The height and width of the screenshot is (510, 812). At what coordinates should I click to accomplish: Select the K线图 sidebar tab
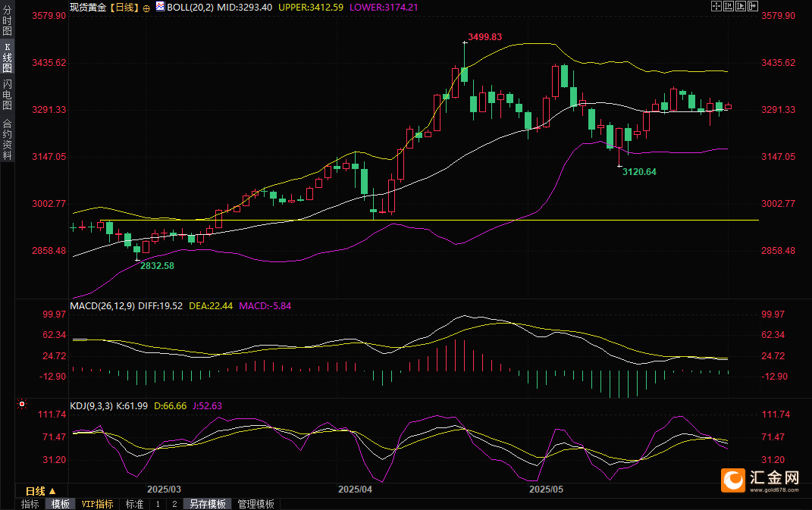click(x=8, y=57)
